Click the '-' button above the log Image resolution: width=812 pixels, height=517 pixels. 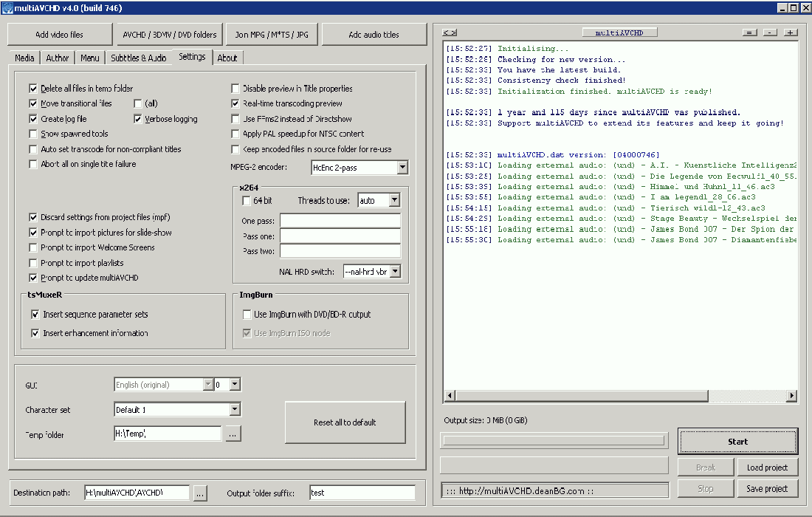point(770,32)
